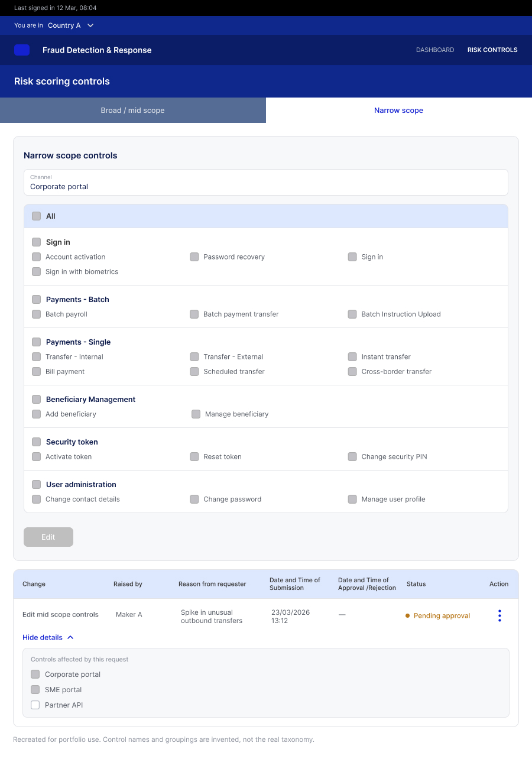Switch to Broad / mid scope tab

click(133, 111)
